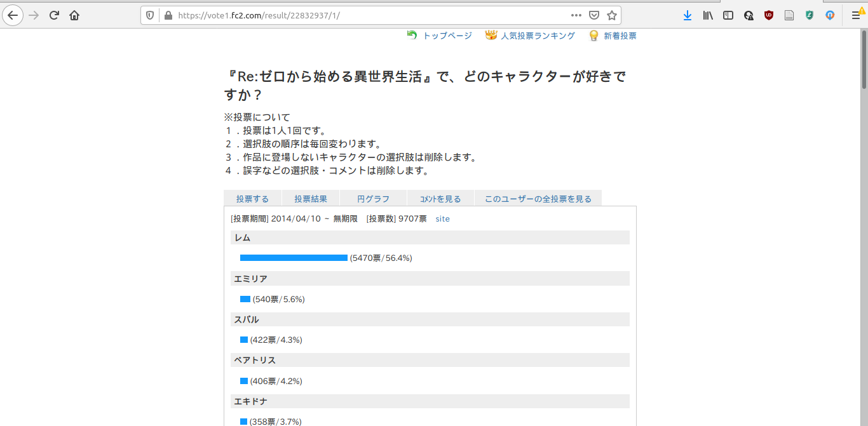The width and height of the screenshot is (868, 426).
Task: Open page actions three-dot menu
Action: 576,15
